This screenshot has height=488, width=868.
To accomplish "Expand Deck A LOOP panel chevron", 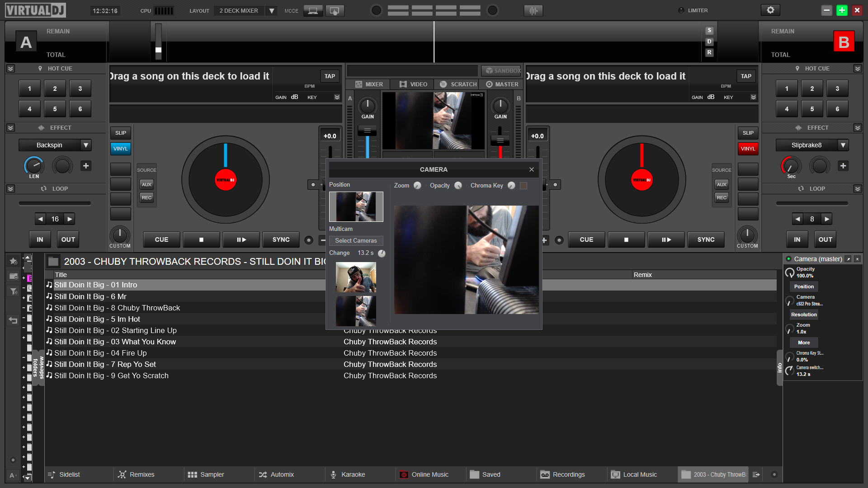I will point(10,189).
